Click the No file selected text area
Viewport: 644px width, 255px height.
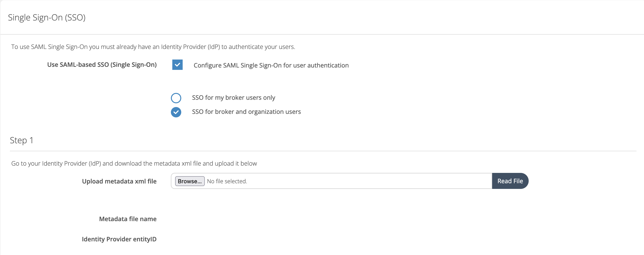[226, 181]
